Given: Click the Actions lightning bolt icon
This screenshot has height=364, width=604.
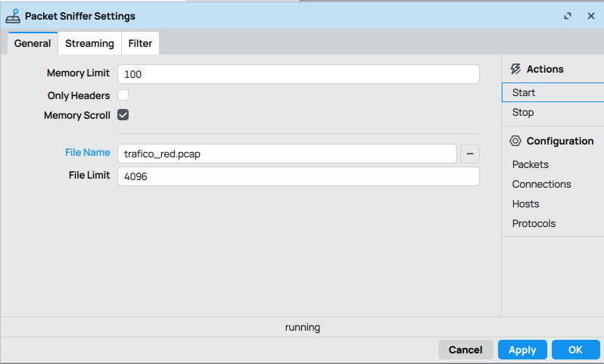Looking at the screenshot, I should (x=515, y=69).
